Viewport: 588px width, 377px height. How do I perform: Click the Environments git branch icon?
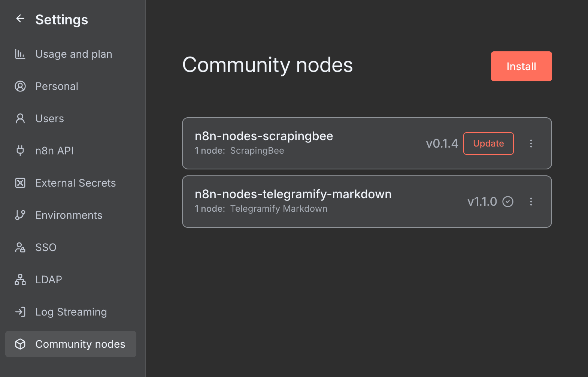[x=20, y=215]
